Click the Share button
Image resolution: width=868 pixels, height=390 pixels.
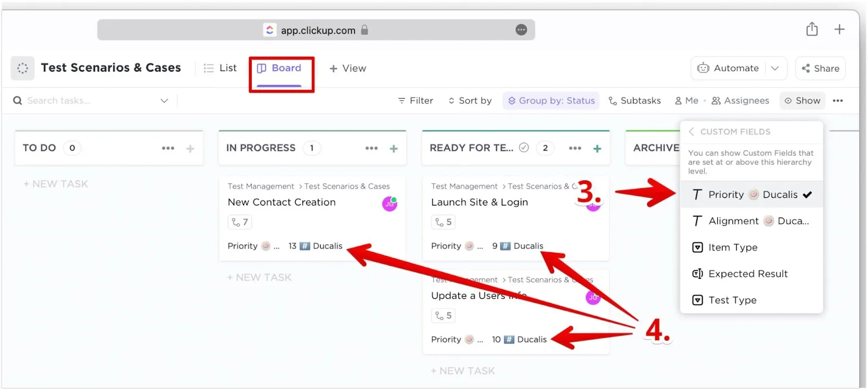tap(820, 68)
